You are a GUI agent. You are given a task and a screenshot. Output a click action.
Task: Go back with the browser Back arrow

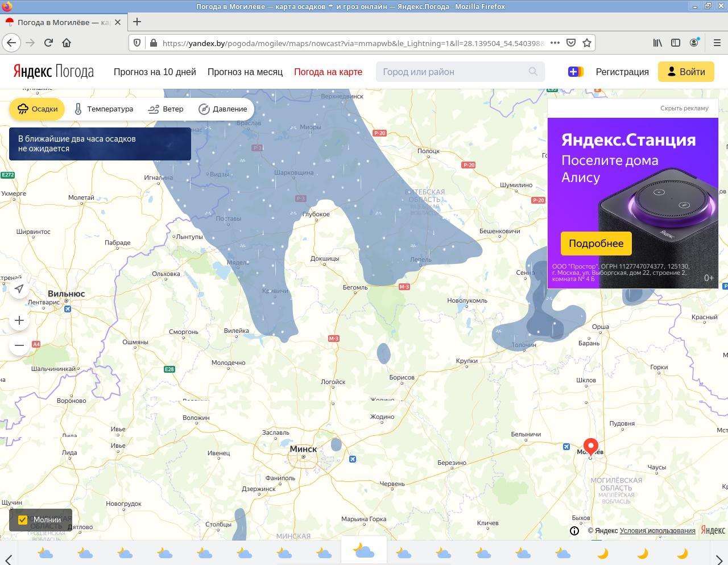11,43
